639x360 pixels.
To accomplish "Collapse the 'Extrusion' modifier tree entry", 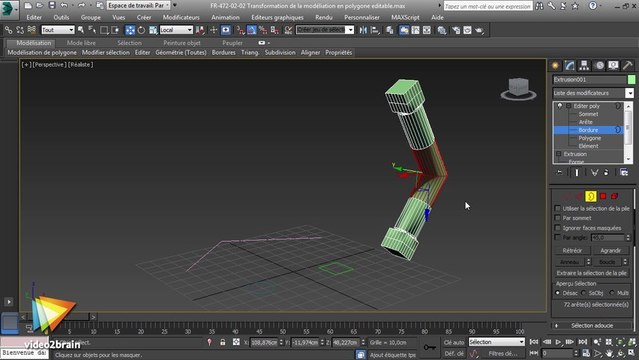I will click(559, 154).
